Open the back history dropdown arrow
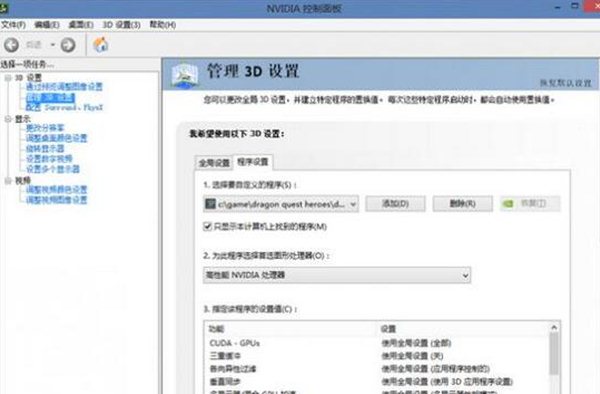 click(52, 45)
